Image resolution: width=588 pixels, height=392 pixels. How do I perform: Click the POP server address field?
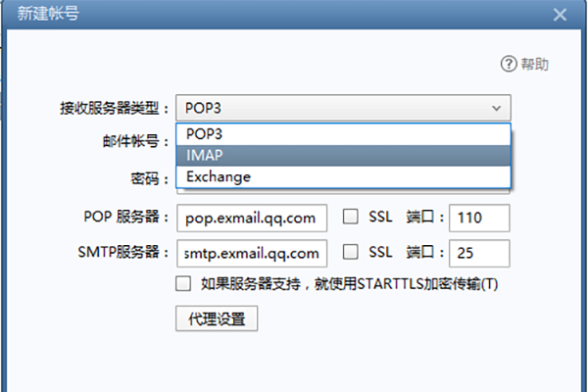point(251,218)
